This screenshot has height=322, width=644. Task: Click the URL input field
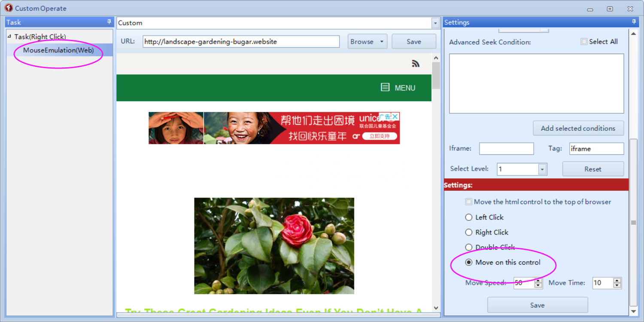(x=241, y=42)
